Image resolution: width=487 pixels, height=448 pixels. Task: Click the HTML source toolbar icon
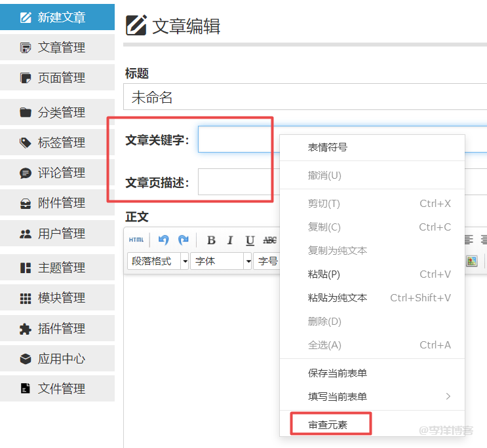tap(136, 240)
